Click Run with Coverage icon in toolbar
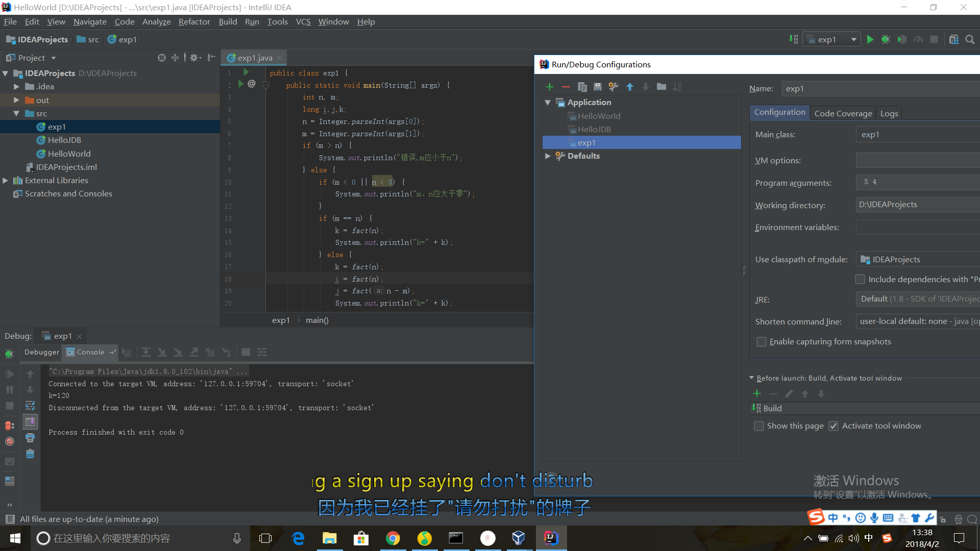 tap(902, 39)
